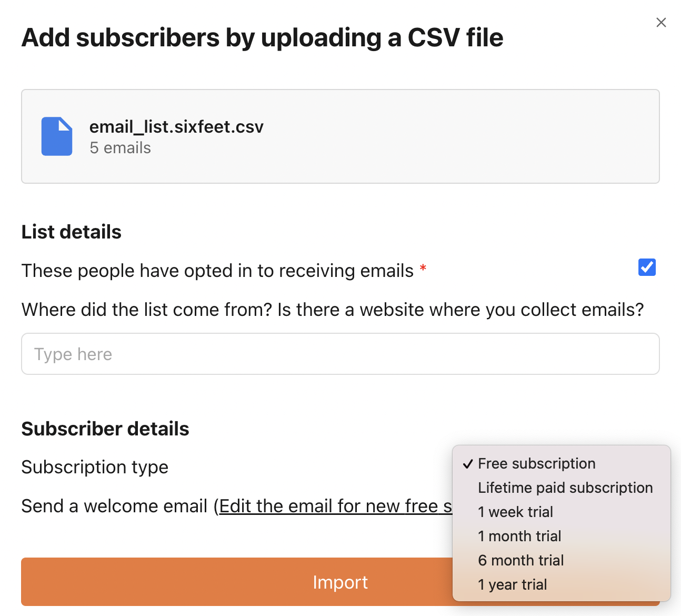
Task: Click the opted-in to receiving emails label
Action: tap(217, 271)
